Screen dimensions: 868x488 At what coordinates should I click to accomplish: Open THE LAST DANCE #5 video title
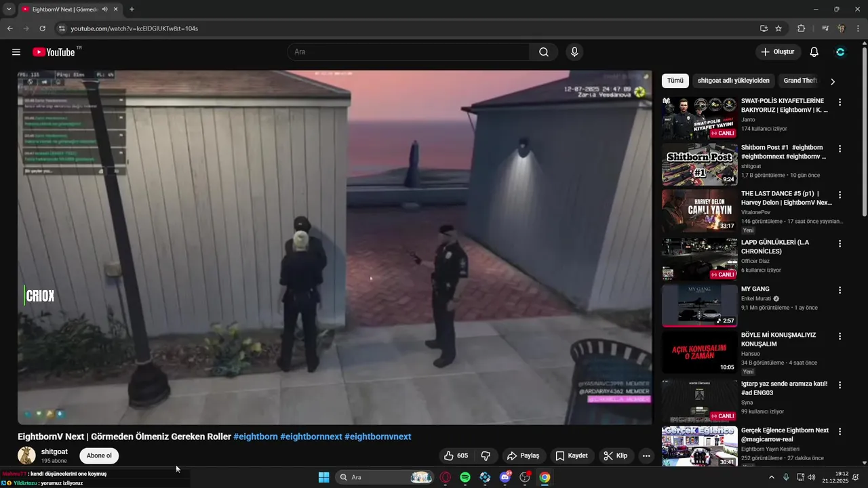coord(787,198)
